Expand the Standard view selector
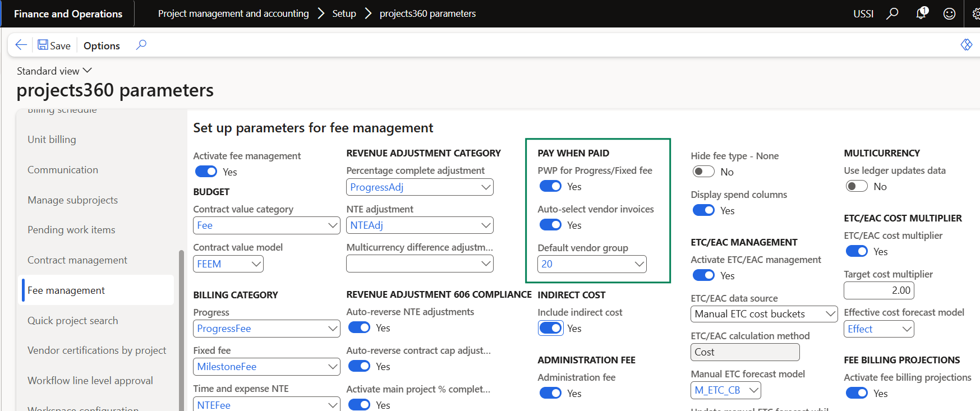980x411 pixels. [x=54, y=71]
